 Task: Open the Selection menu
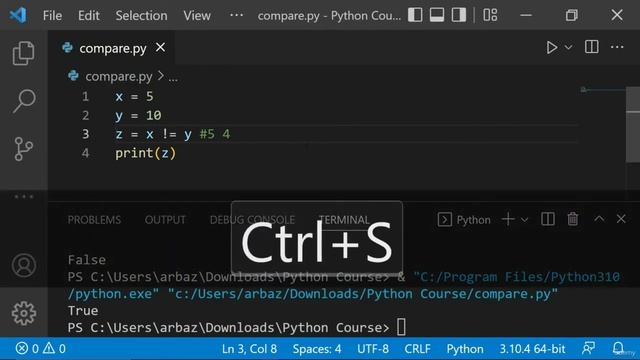[x=141, y=16]
